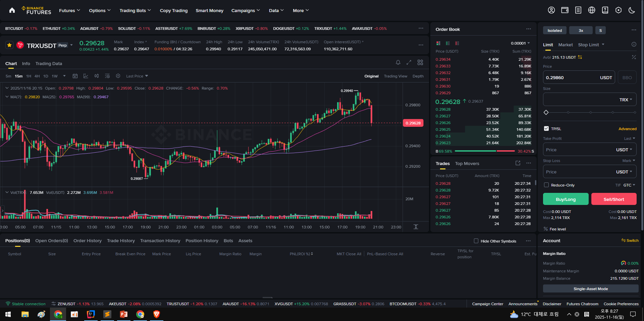Open the Copy Trading menu item
This screenshot has height=321, width=644.
[174, 10]
